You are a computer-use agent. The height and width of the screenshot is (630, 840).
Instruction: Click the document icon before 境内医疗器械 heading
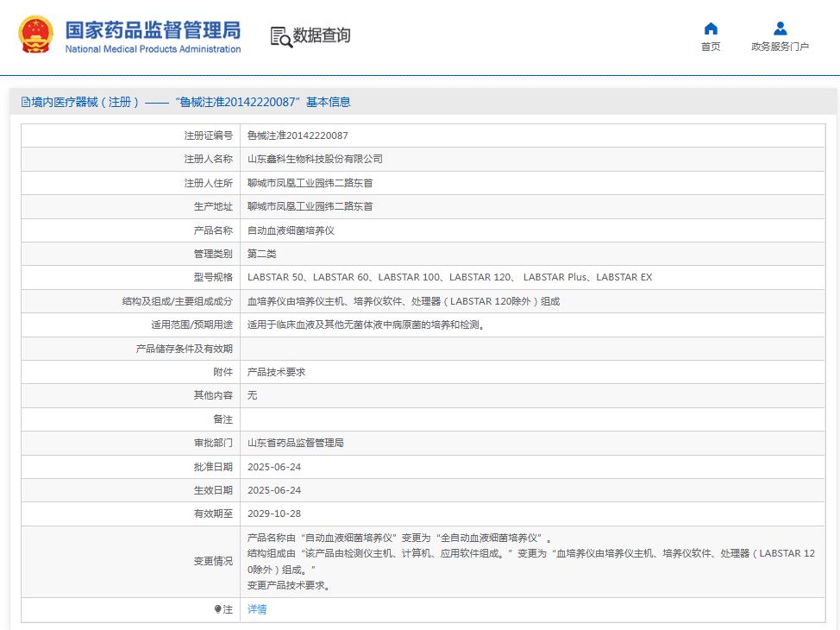pyautogui.click(x=26, y=102)
